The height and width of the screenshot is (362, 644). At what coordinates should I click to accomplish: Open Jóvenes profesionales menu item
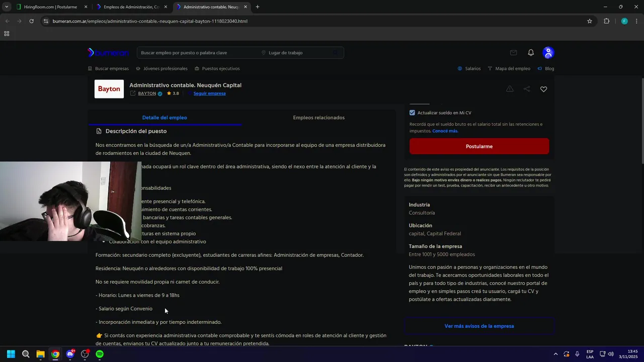pyautogui.click(x=162, y=68)
